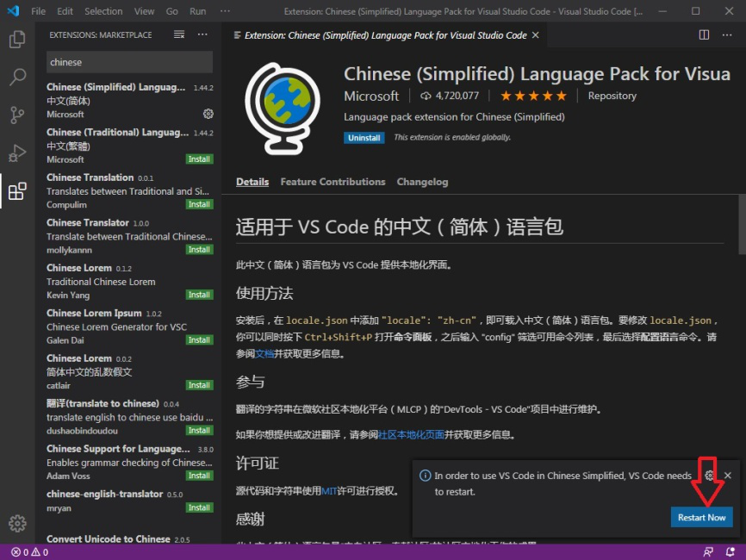Install Chinese Translation extension
This screenshot has height=560, width=746.
coord(199,204)
